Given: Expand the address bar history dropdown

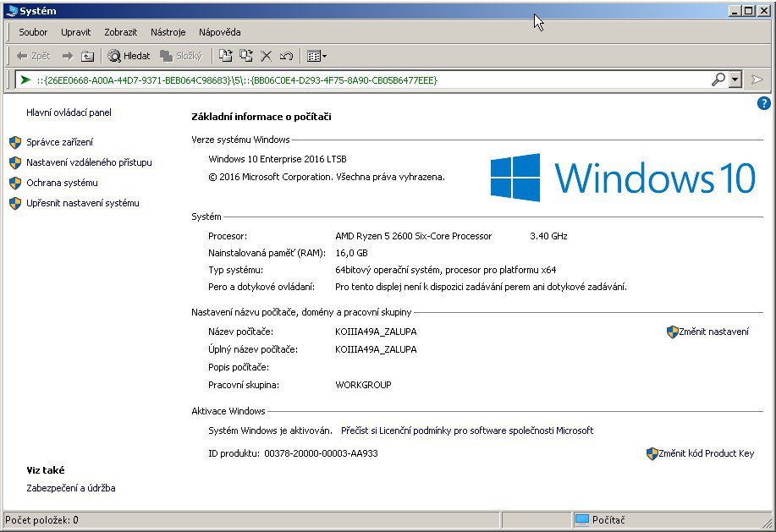Looking at the screenshot, I should tap(735, 80).
